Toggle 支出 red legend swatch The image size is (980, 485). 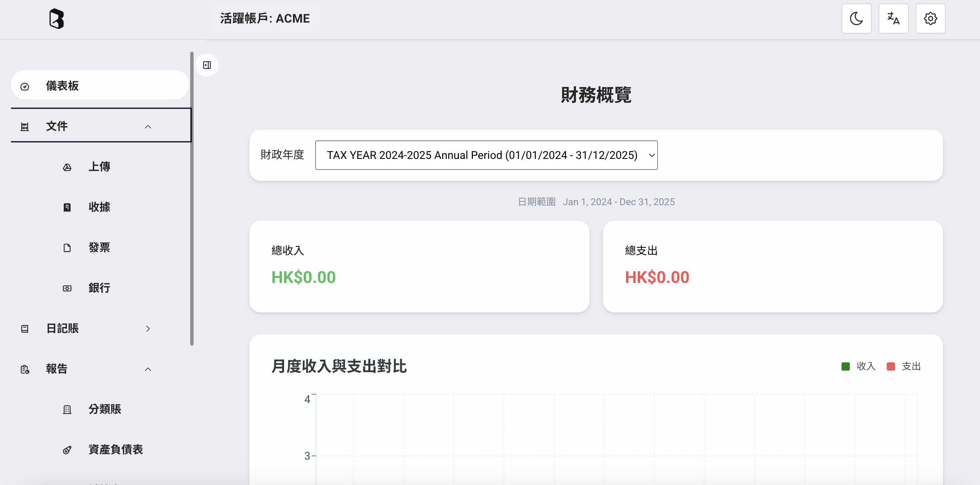click(x=891, y=366)
